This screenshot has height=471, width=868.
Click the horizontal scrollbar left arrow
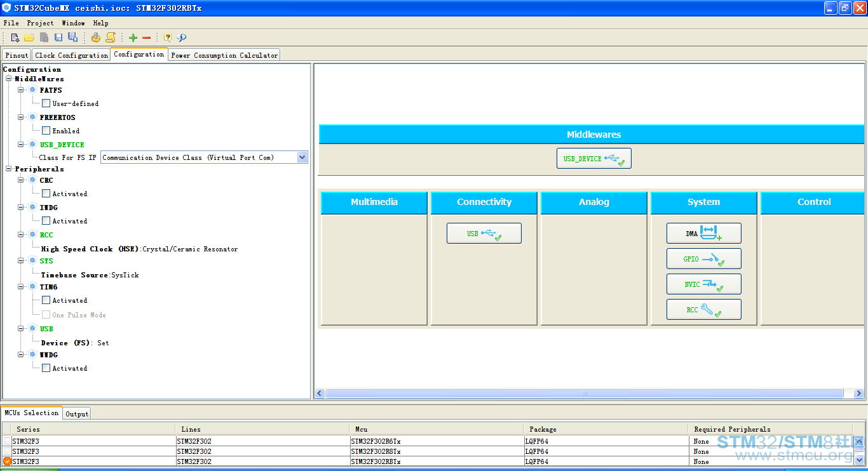point(320,394)
